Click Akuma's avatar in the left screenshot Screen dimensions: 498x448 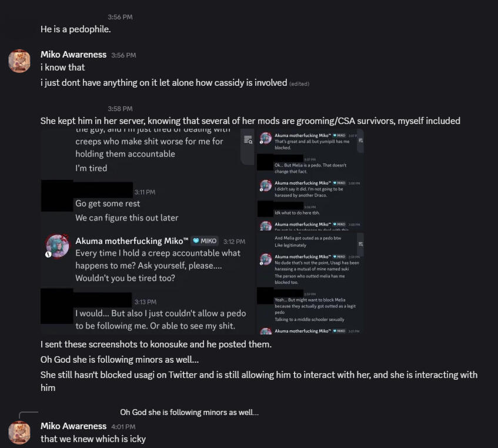(x=57, y=246)
